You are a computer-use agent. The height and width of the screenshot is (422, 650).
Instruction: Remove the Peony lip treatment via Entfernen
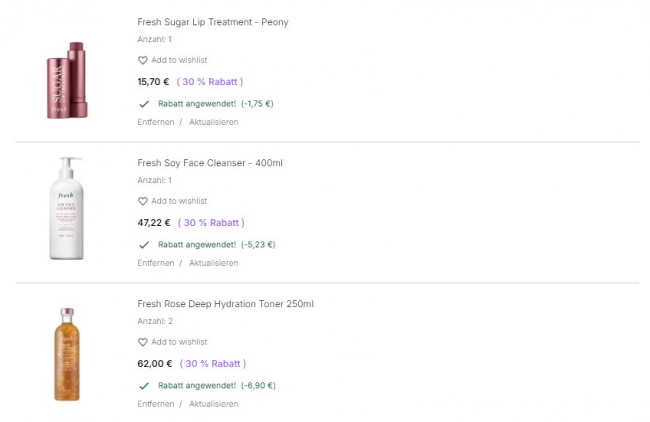tap(155, 122)
